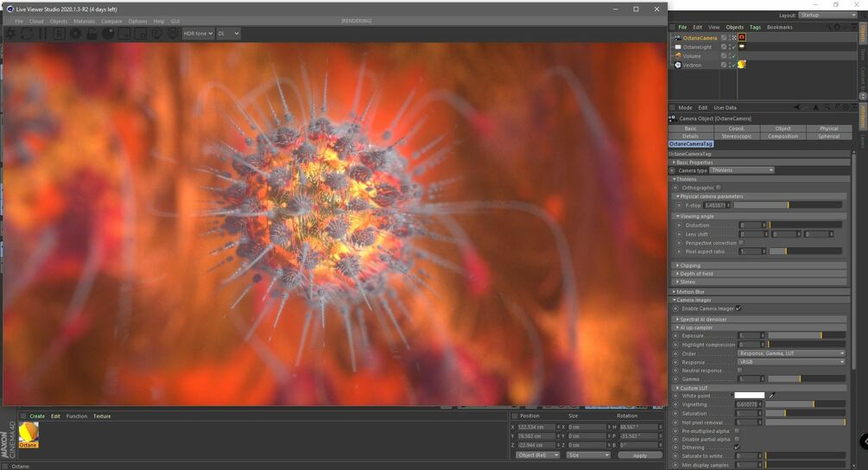
Task: Click the Exposure value input field
Action: 749,335
